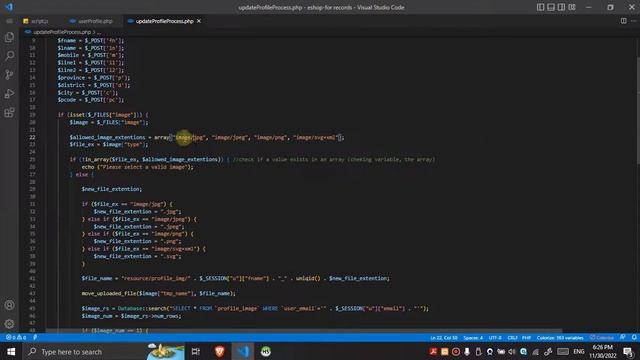Image resolution: width=640 pixels, height=360 pixels.
Task: Open the notifications bell
Action: (x=634, y=338)
